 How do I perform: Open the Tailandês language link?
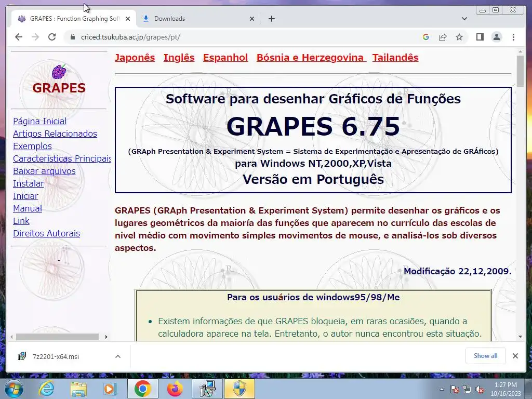pyautogui.click(x=395, y=57)
